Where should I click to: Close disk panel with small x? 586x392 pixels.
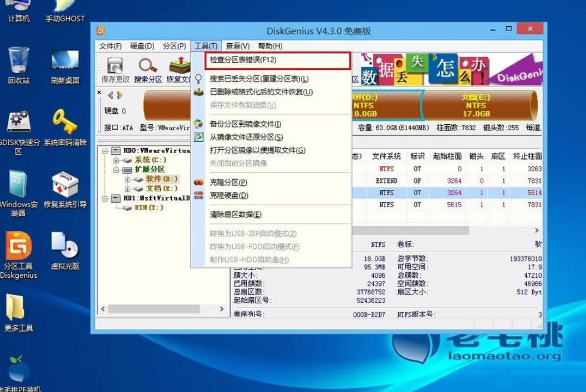(x=99, y=92)
